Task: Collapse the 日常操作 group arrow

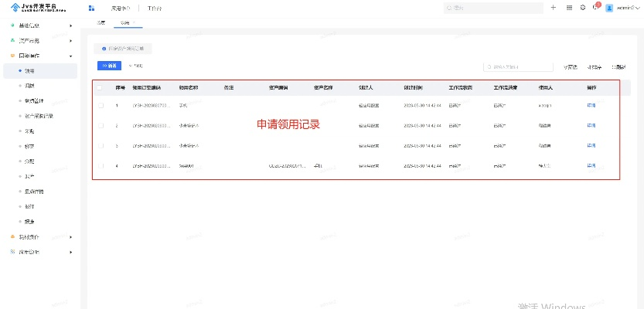Action: click(x=70, y=56)
